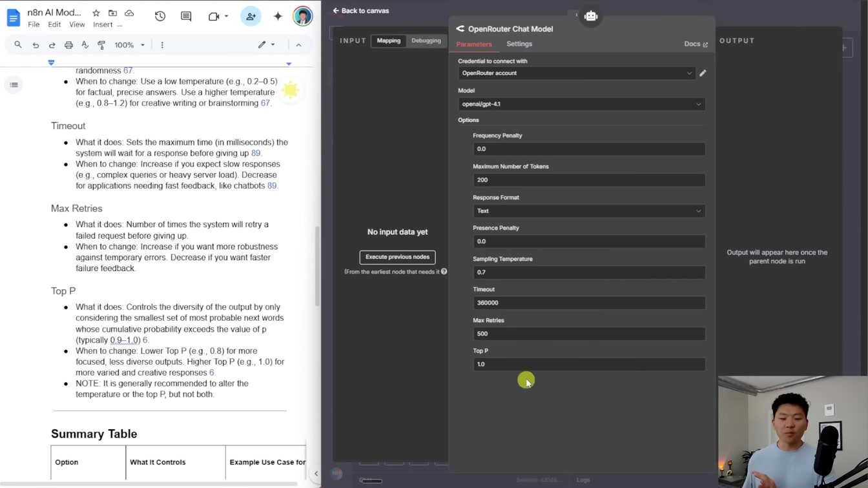
Task: Select the Debugging input tab
Action: (426, 41)
